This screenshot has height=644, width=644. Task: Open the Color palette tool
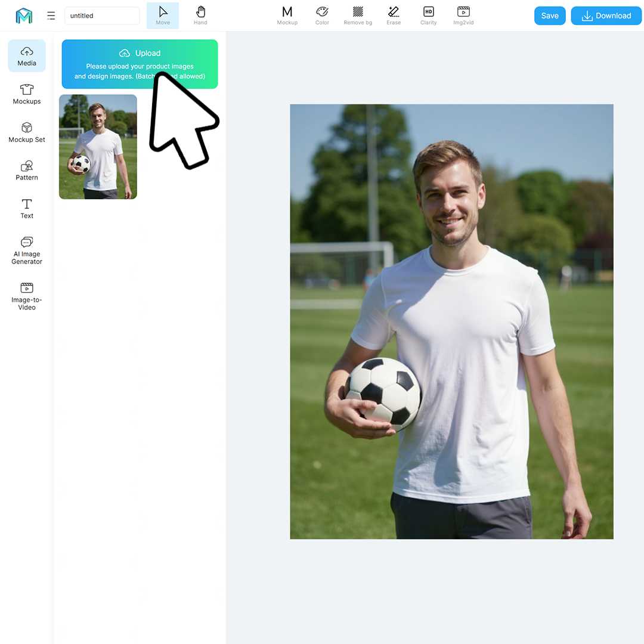[x=322, y=16]
